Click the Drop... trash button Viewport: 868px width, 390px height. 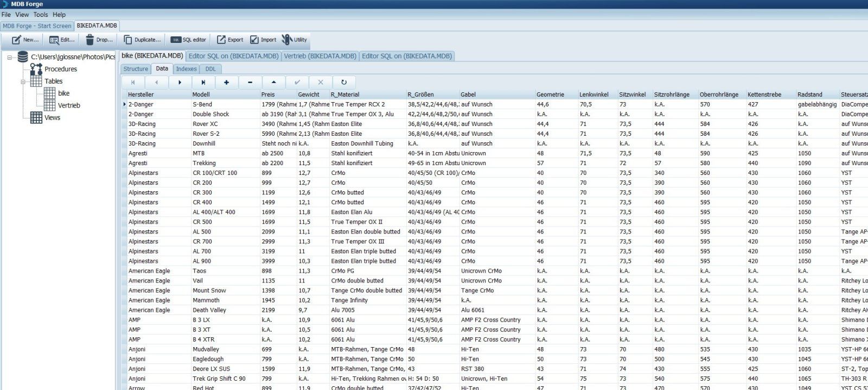click(99, 40)
